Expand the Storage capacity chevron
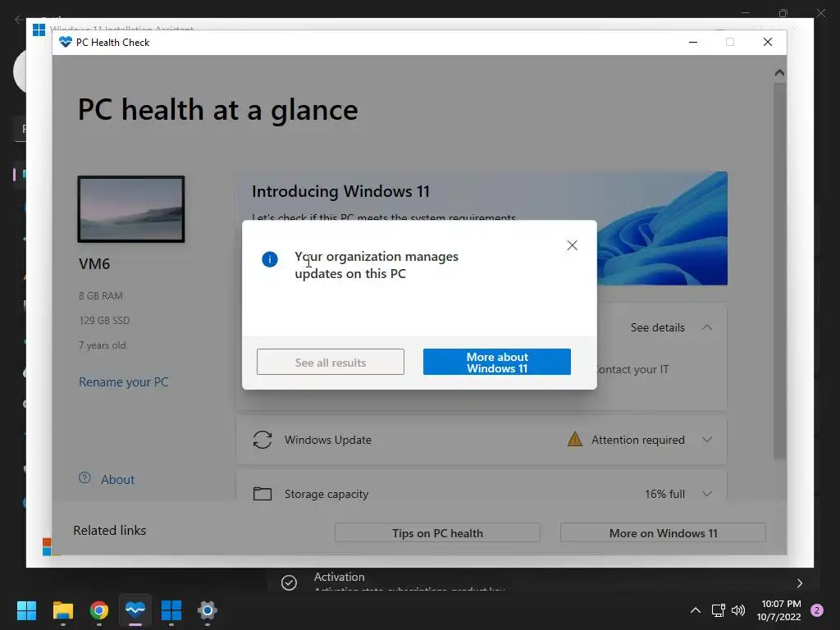 coord(707,494)
